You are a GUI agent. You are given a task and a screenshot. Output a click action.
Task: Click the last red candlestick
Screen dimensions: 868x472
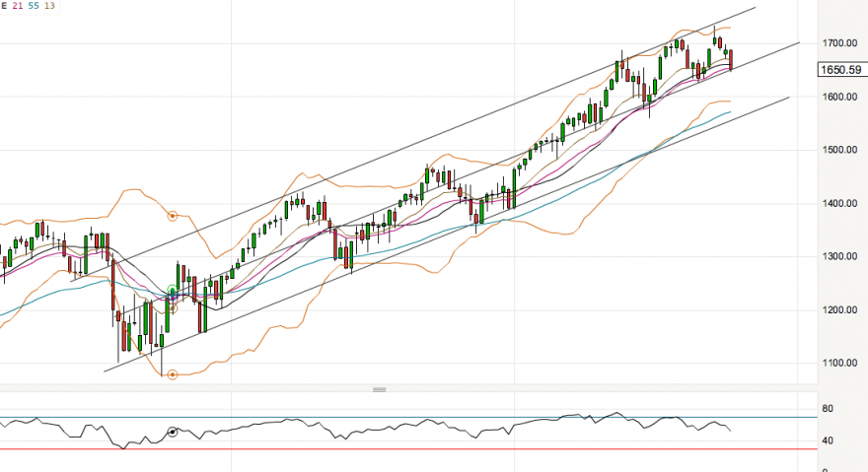click(x=731, y=60)
